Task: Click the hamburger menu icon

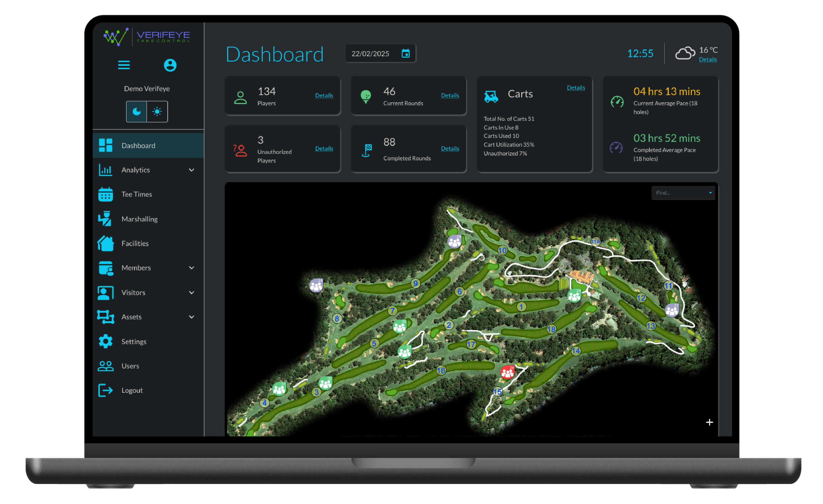Action: tap(124, 65)
